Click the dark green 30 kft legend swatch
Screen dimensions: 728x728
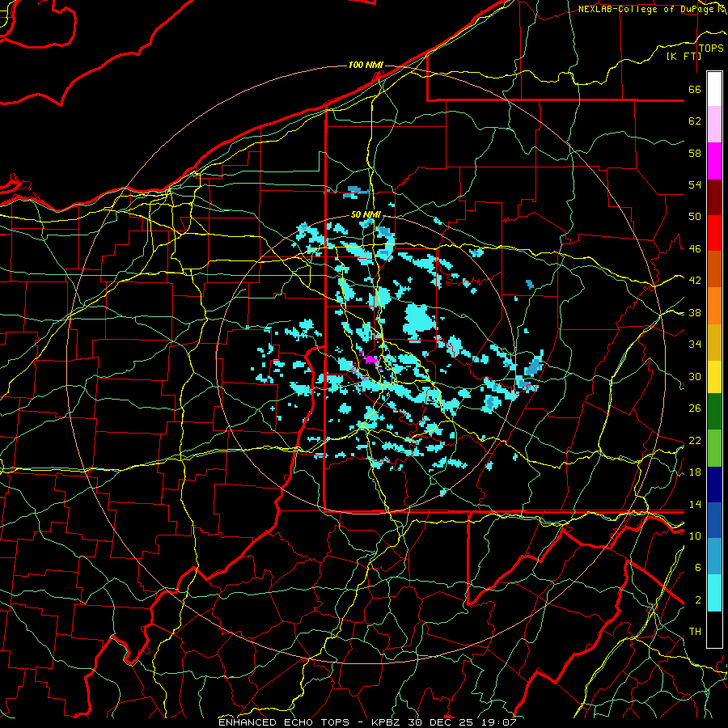(x=714, y=412)
